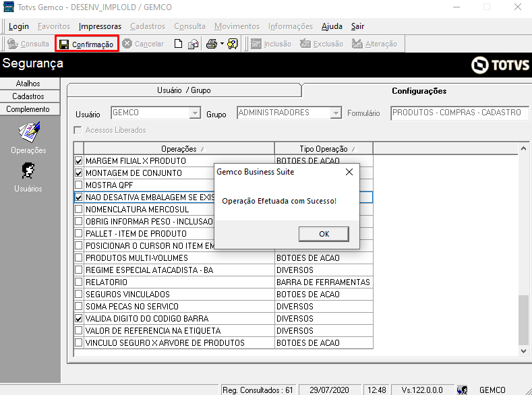This screenshot has width=532, height=395.
Task: Check PRODUTOS MULTI-VOLUMES checkbox
Action: coord(79,257)
